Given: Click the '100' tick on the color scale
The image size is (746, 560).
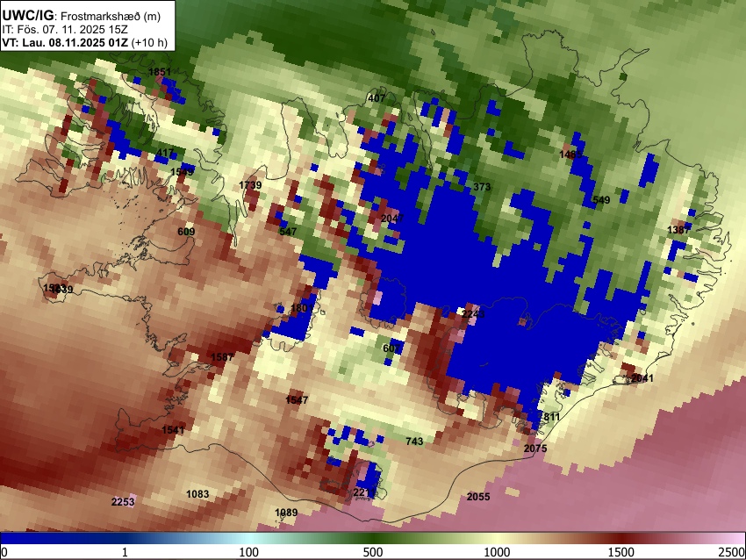Looking at the screenshot, I should (249, 552).
